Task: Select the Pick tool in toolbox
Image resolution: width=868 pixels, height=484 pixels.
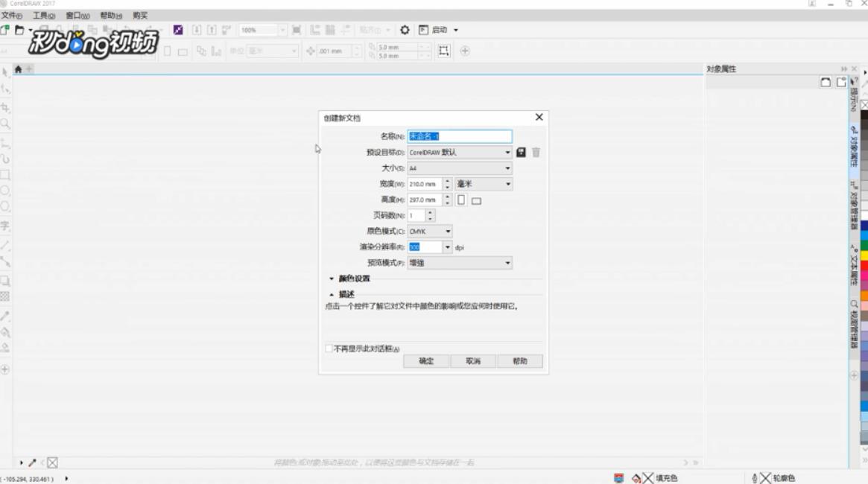Action: click(x=5, y=72)
